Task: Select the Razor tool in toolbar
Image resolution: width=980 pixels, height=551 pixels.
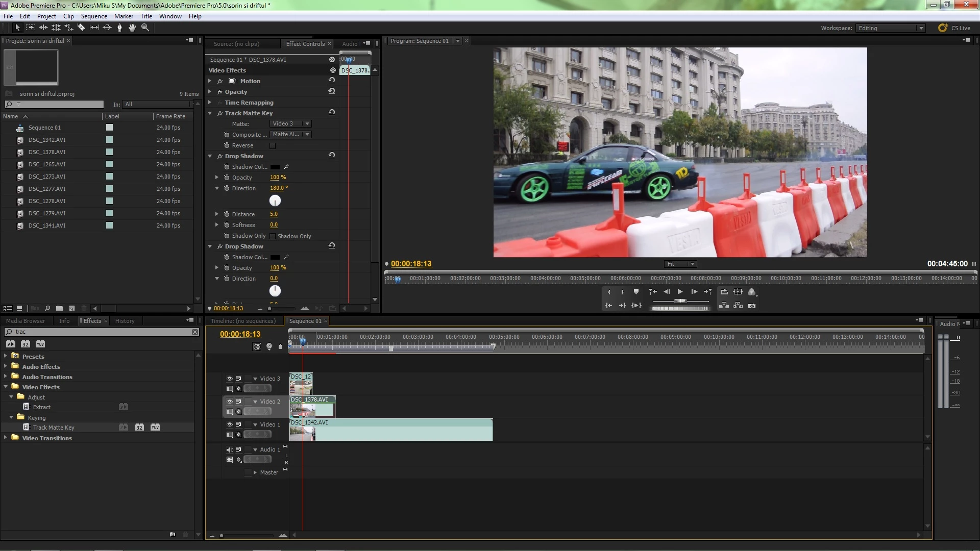Action: click(81, 28)
